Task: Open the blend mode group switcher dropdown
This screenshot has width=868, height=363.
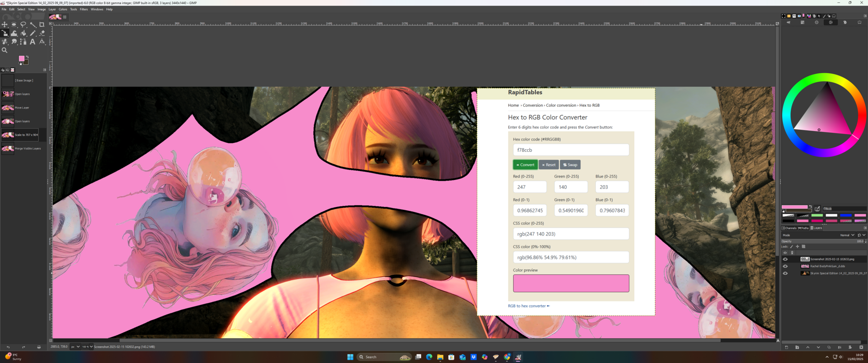Action: coord(862,235)
